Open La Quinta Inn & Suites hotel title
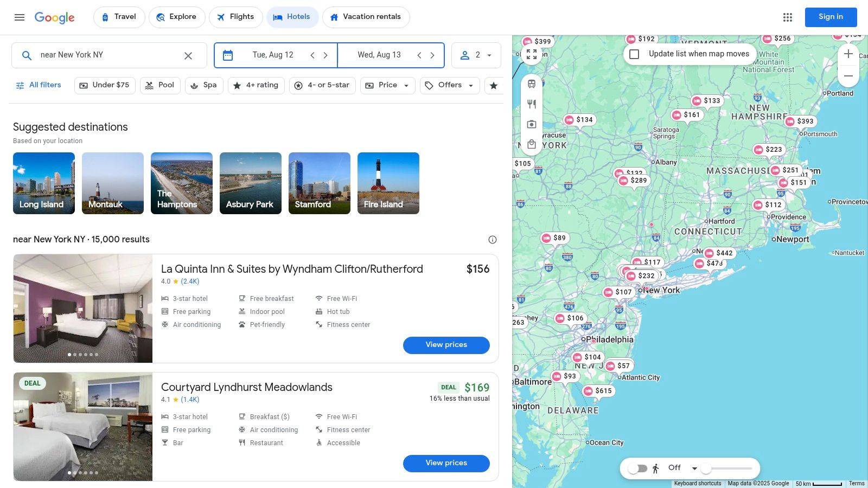 click(x=292, y=269)
